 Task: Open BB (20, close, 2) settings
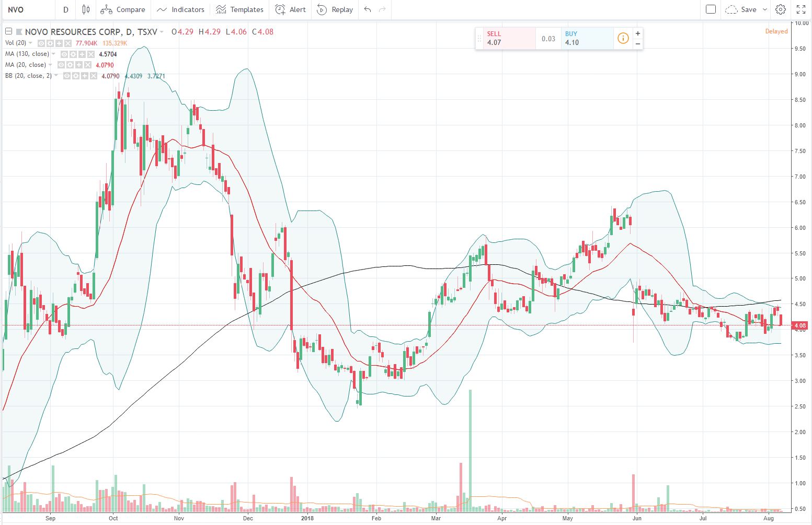(x=76, y=76)
